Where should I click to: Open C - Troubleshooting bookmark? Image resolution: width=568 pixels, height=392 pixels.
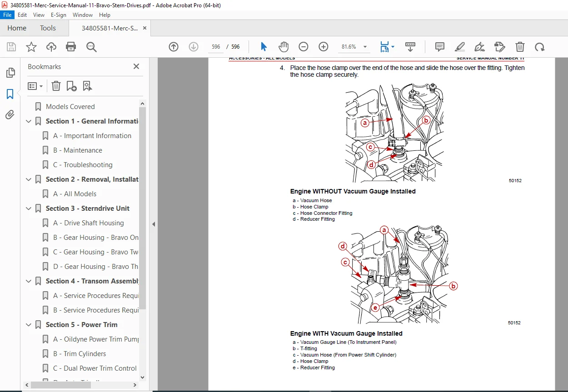point(83,165)
